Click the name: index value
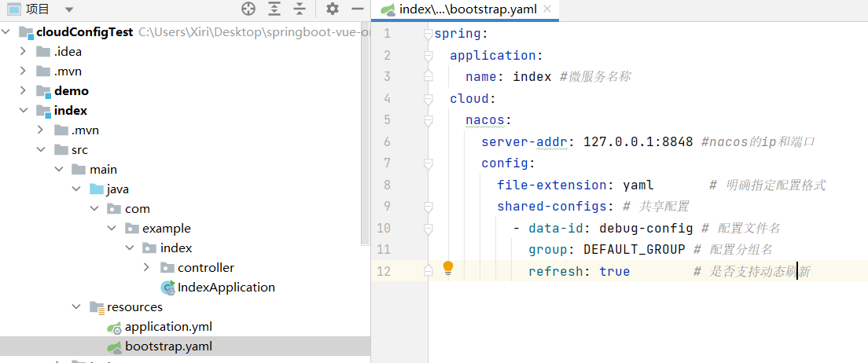Viewport: 868px width, 363px height. (x=532, y=77)
